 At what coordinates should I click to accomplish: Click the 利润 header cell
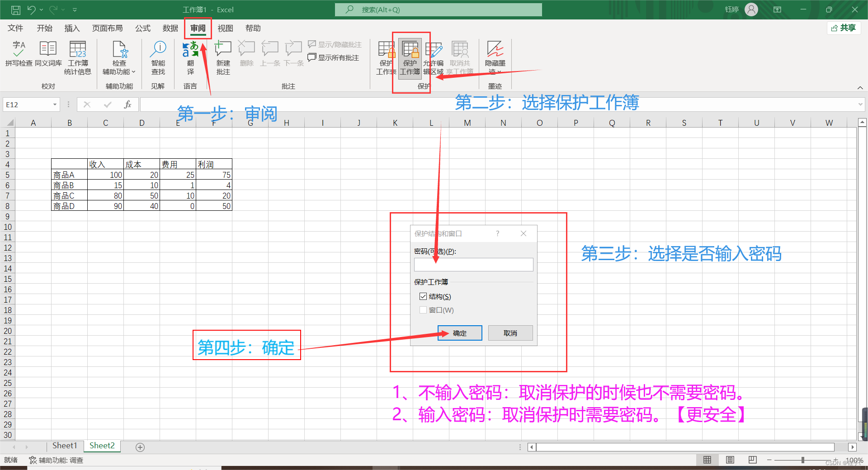(x=214, y=164)
